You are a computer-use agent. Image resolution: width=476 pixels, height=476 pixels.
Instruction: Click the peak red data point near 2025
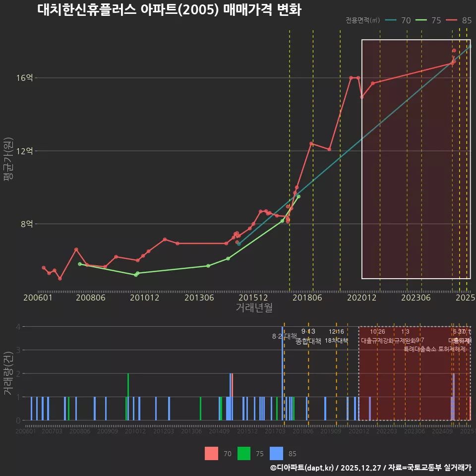coord(454,50)
